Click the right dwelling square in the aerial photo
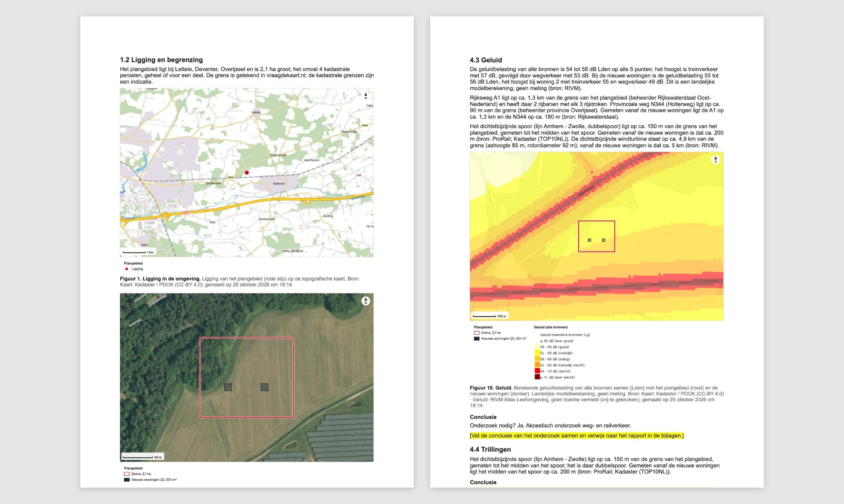The width and height of the screenshot is (844, 504). tap(265, 387)
